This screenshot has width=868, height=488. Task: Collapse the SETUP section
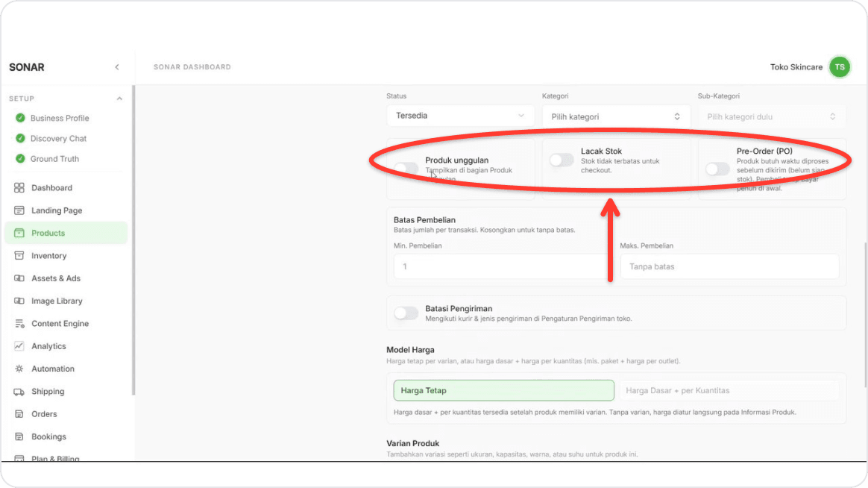tap(119, 98)
